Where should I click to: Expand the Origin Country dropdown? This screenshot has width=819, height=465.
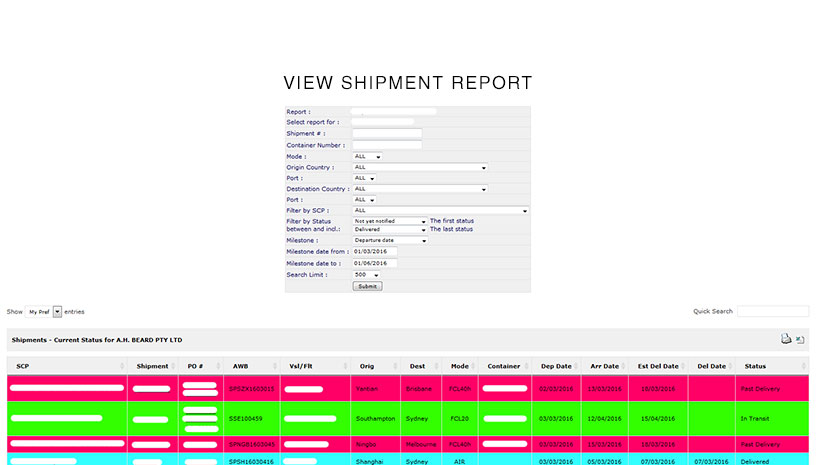click(419, 168)
